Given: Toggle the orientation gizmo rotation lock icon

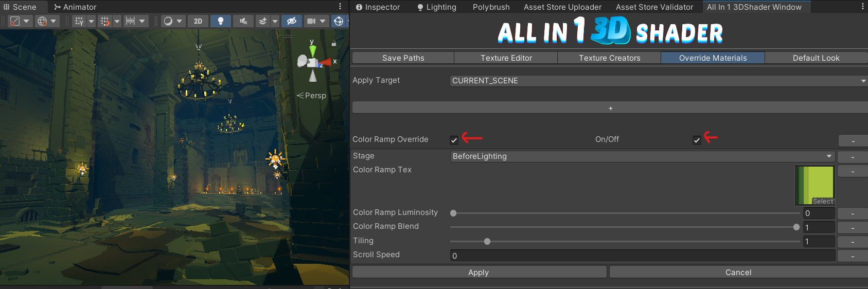Looking at the screenshot, I should click(333, 44).
